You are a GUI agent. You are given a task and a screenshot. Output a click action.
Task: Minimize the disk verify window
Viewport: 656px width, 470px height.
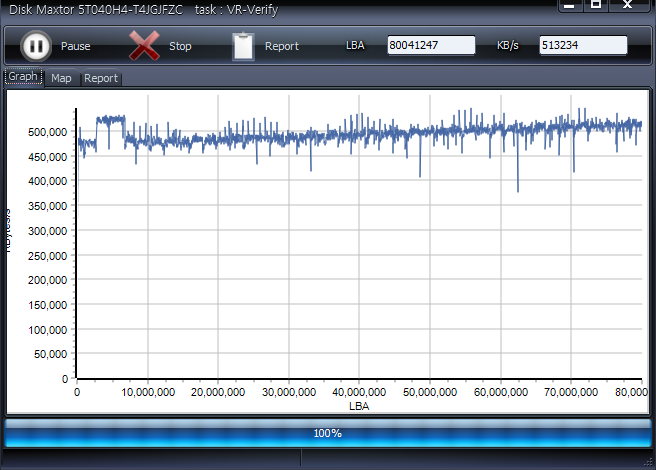(569, 5)
